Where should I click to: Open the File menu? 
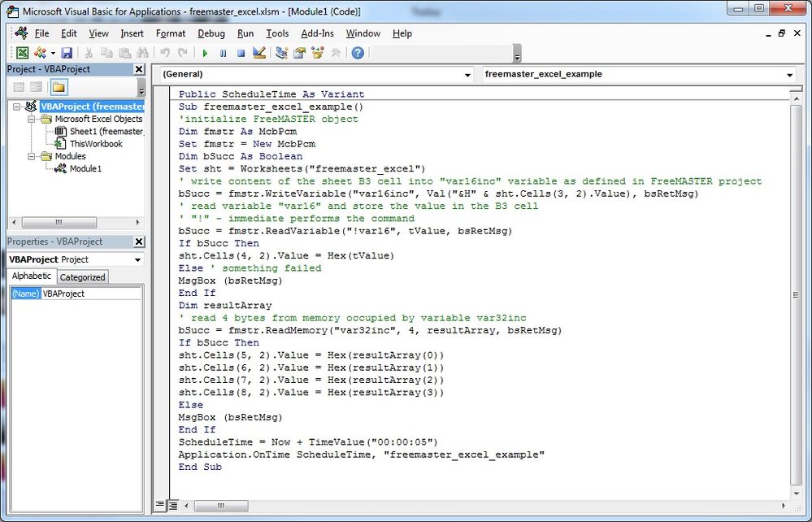41,33
